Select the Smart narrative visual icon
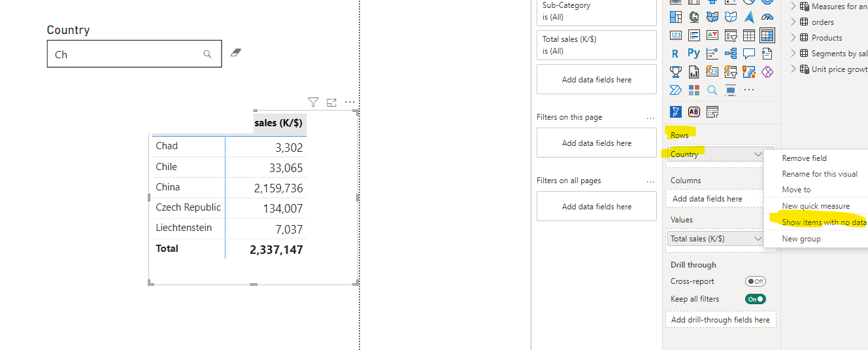This screenshot has height=350, width=868. pyautogui.click(x=767, y=54)
